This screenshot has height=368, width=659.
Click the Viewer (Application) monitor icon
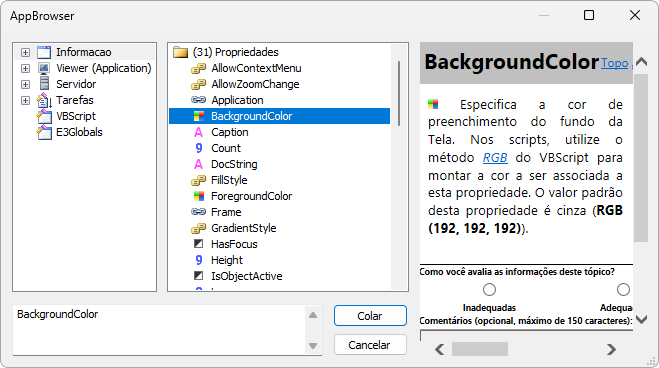pos(44,68)
